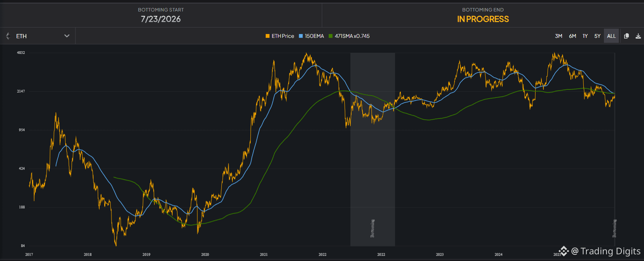The height and width of the screenshot is (261, 644).
Task: Copy the chart using the copy icon
Action: [626, 36]
